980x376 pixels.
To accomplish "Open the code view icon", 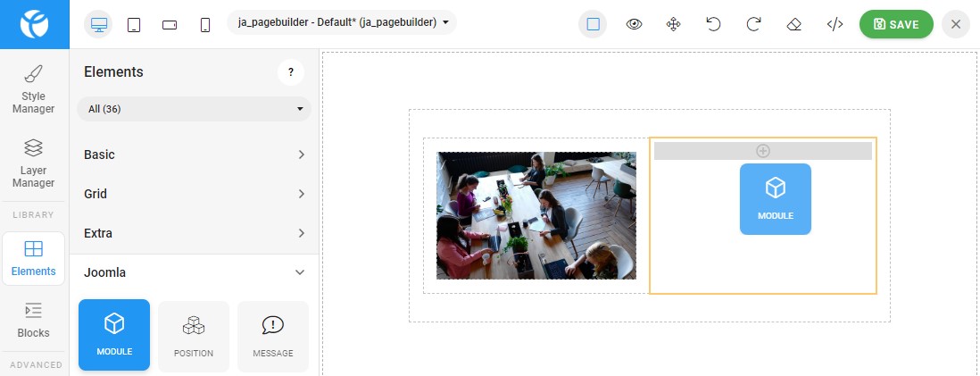I will pos(835,24).
